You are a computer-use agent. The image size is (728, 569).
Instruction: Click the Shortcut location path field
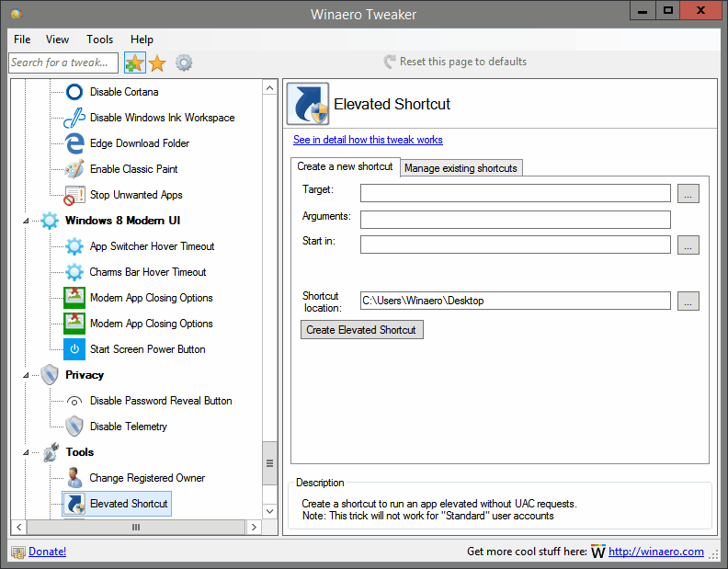516,301
